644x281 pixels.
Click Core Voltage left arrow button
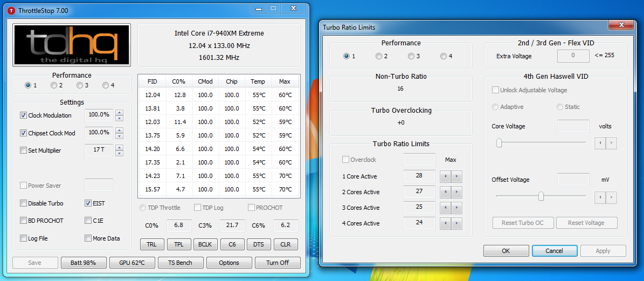600,143
